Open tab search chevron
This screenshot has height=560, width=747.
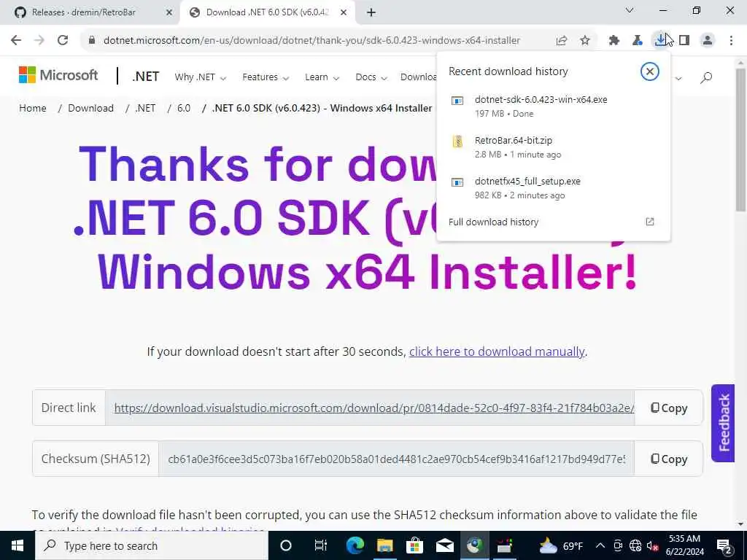[x=630, y=10]
